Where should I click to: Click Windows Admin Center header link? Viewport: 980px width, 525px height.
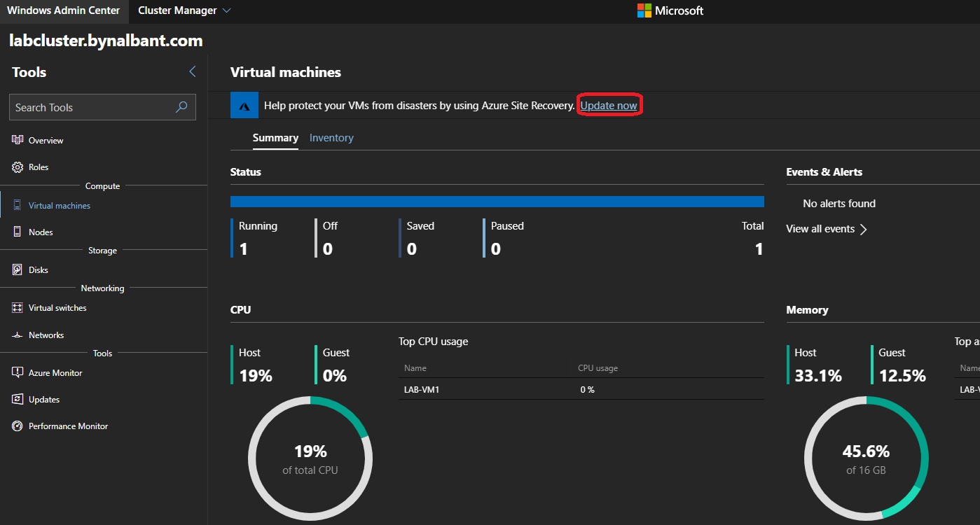click(x=64, y=10)
